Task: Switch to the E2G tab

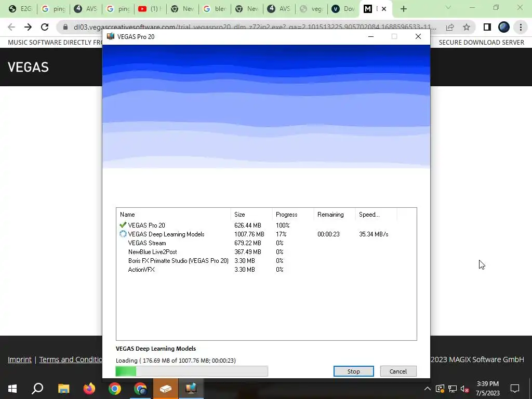Action: pyautogui.click(x=20, y=9)
